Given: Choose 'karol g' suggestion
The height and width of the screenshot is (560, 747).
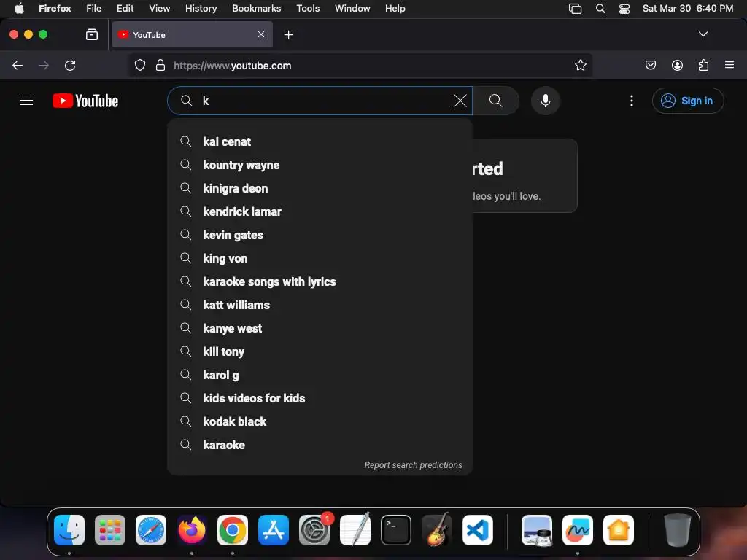Looking at the screenshot, I should tap(320, 375).
